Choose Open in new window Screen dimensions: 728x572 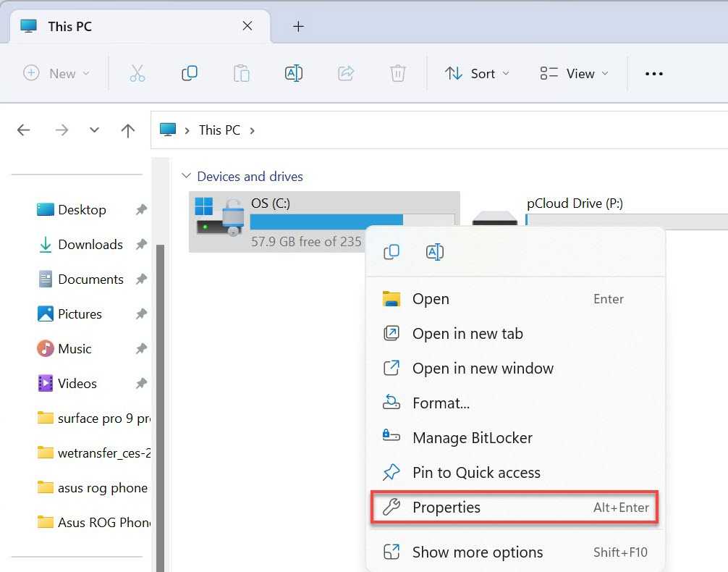pyautogui.click(x=515, y=369)
